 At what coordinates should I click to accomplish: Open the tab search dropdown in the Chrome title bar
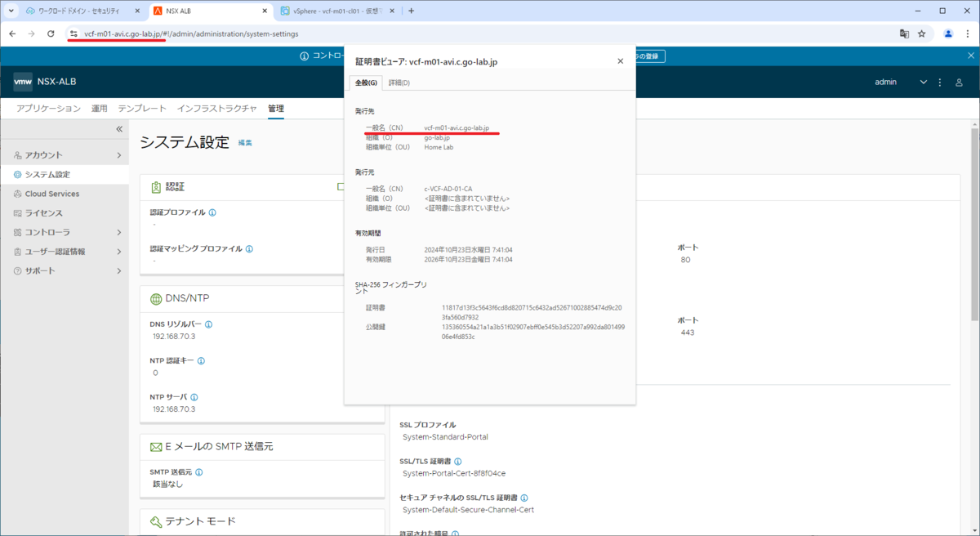(x=11, y=11)
